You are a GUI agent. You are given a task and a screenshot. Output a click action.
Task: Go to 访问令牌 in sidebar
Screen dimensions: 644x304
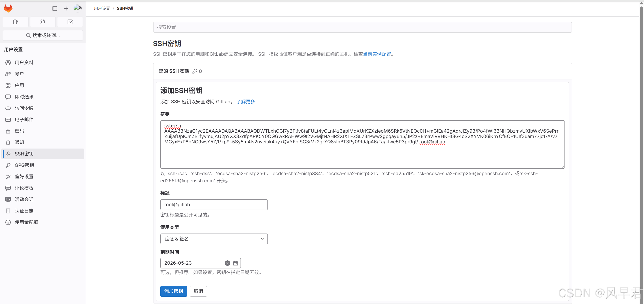point(24,108)
